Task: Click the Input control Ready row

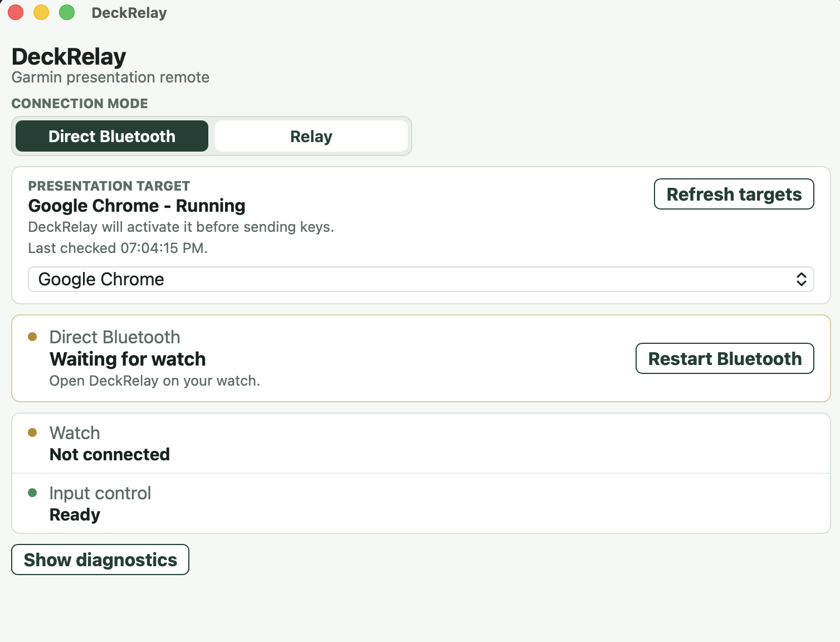Action: 421,504
